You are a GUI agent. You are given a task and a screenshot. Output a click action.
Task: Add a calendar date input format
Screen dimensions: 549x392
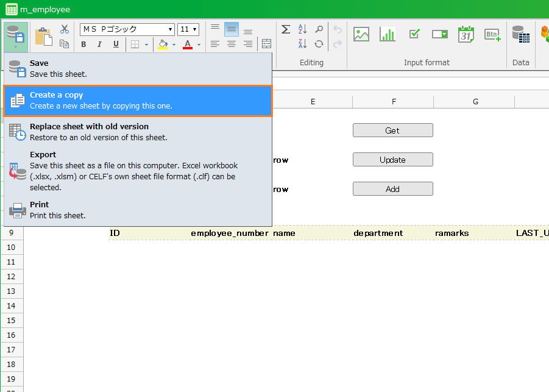pos(466,35)
